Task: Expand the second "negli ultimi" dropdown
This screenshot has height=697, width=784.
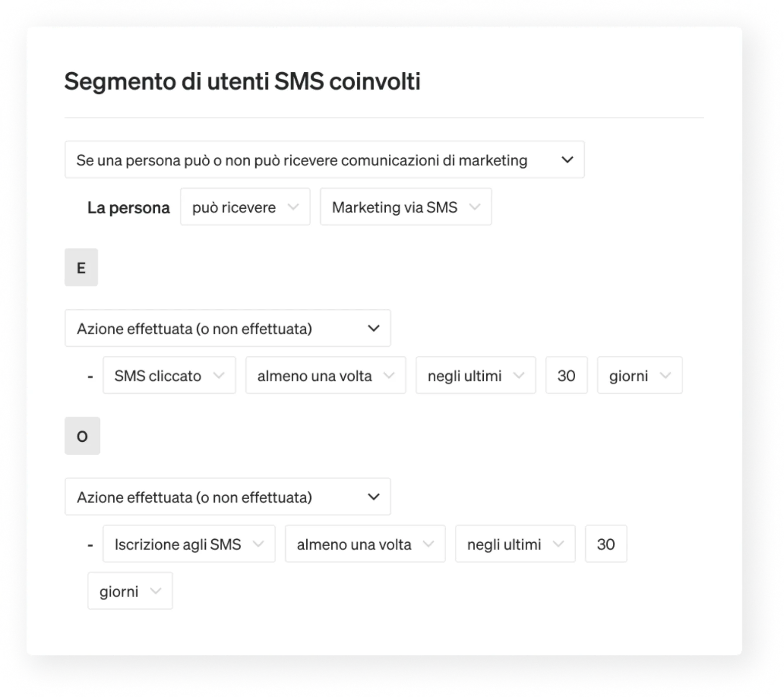Action: pos(559,544)
